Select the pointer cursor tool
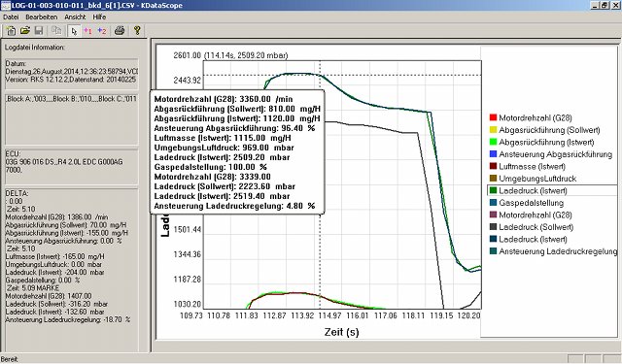The image size is (622, 364). coord(74,31)
